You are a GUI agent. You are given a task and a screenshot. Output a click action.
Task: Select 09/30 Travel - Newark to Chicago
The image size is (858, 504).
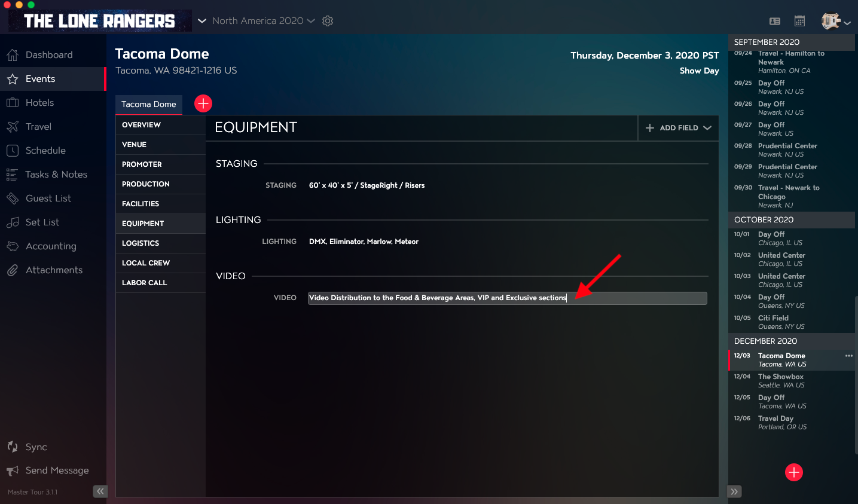[792, 196]
